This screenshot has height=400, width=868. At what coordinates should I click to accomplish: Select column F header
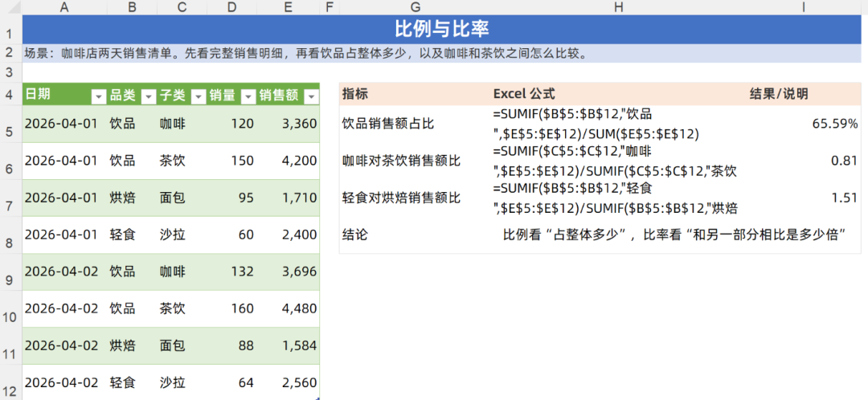[330, 7]
